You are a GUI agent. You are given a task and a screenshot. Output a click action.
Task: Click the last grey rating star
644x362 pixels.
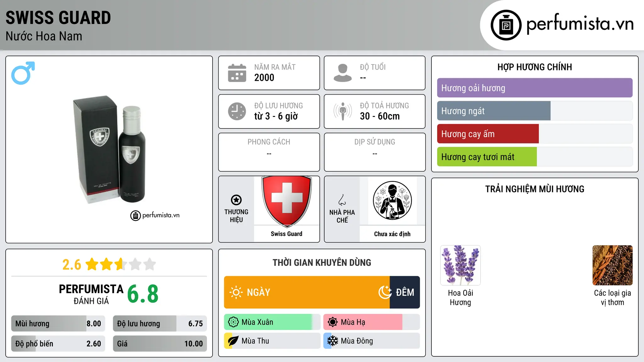(x=150, y=264)
